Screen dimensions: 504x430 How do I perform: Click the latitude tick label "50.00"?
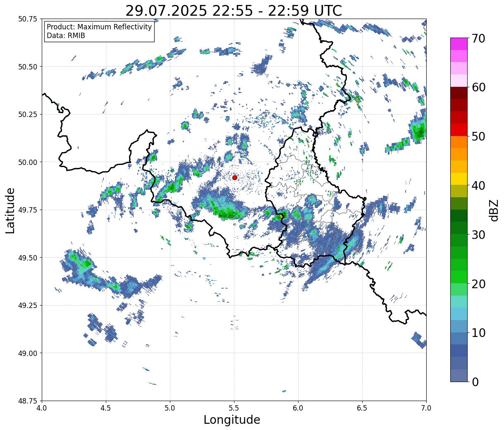tap(27, 162)
